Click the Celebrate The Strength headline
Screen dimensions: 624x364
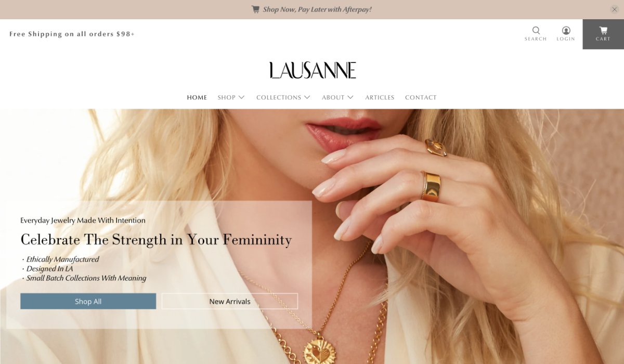point(156,240)
